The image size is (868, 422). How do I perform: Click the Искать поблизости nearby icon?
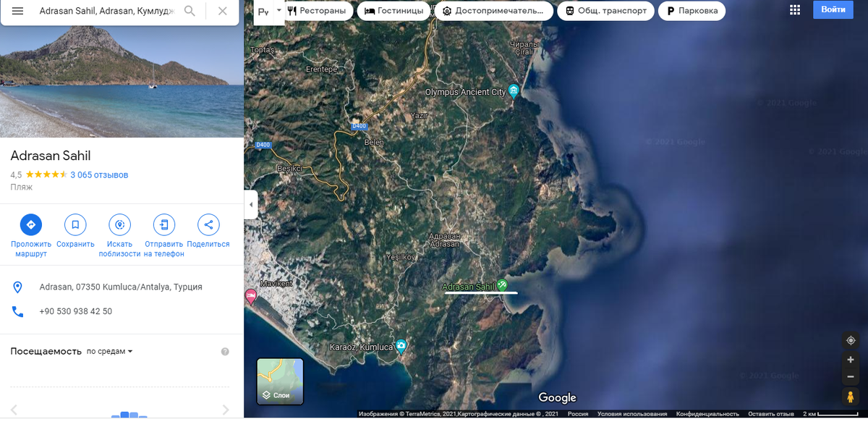pyautogui.click(x=119, y=224)
